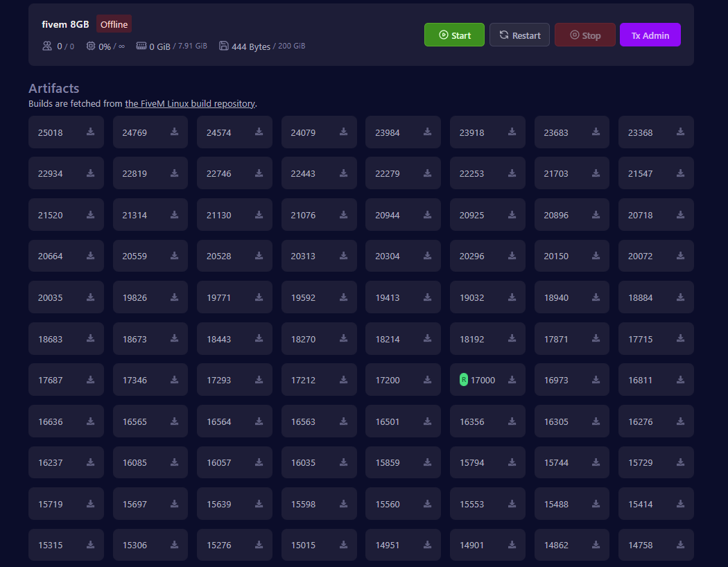Viewport: 728px width, 567px height.
Task: Click the green R recommended badge
Action: (464, 380)
